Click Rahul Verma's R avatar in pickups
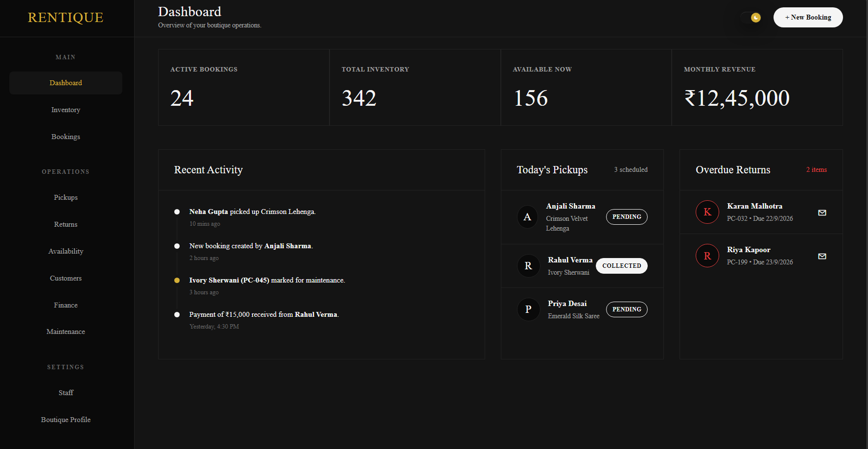The width and height of the screenshot is (868, 449). tap(528, 266)
